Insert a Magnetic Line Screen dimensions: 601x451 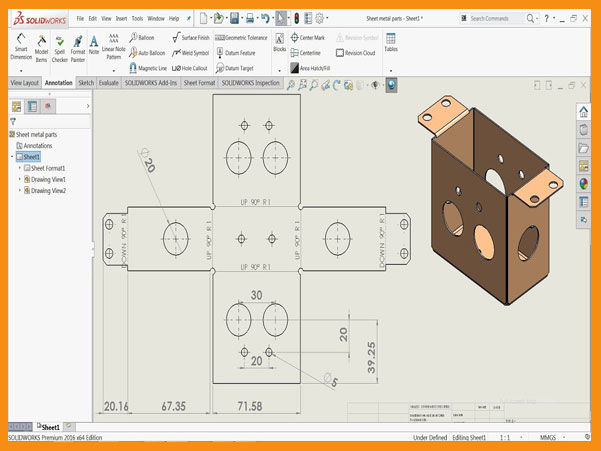[x=148, y=68]
